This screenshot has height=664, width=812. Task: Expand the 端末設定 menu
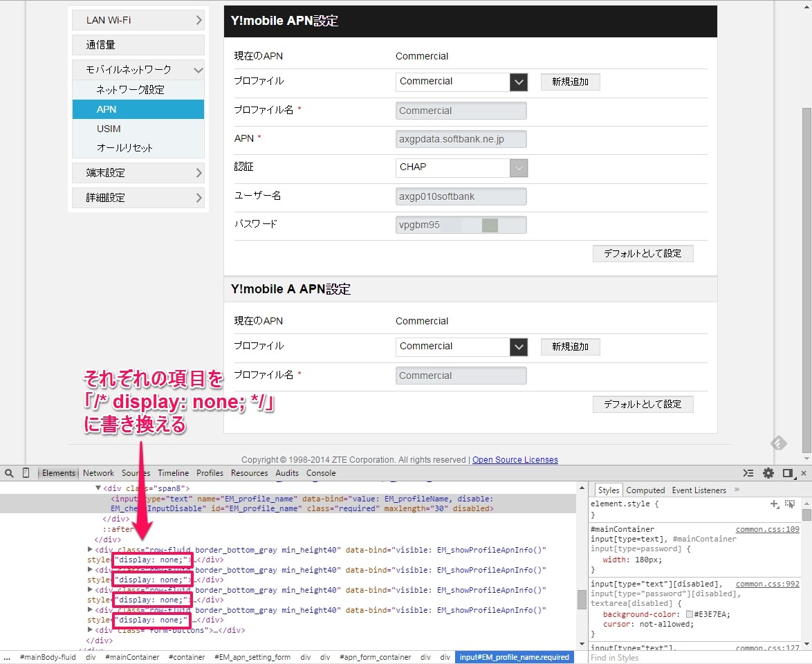(138, 173)
